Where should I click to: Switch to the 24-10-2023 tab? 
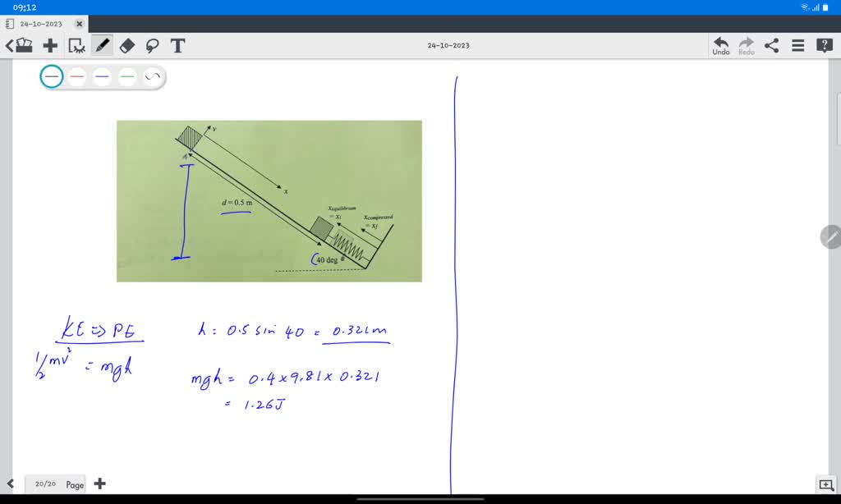tap(41, 24)
